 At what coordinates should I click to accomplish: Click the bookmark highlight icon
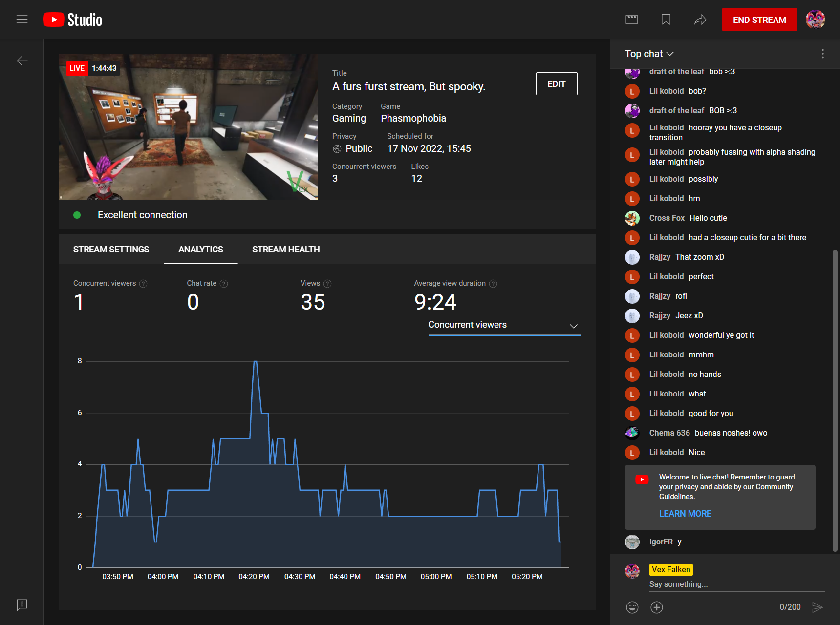(666, 20)
